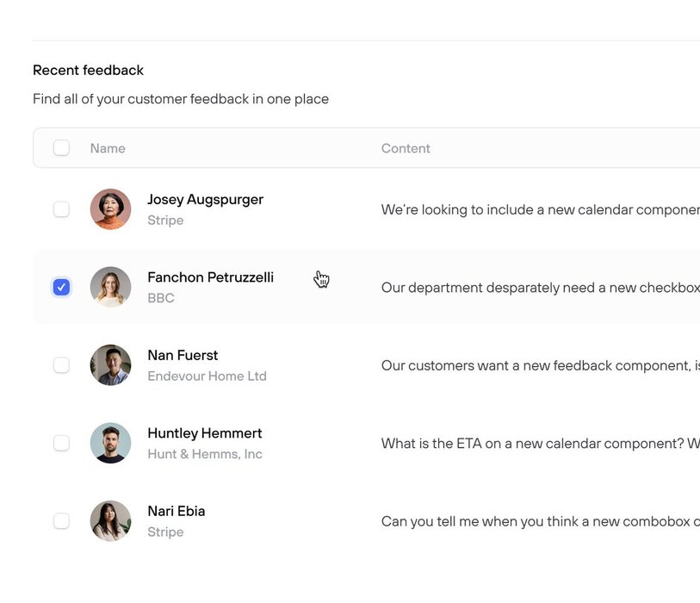Open Josey Augspurger's avatar photo
The height and width of the screenshot is (603, 700).
tap(110, 209)
